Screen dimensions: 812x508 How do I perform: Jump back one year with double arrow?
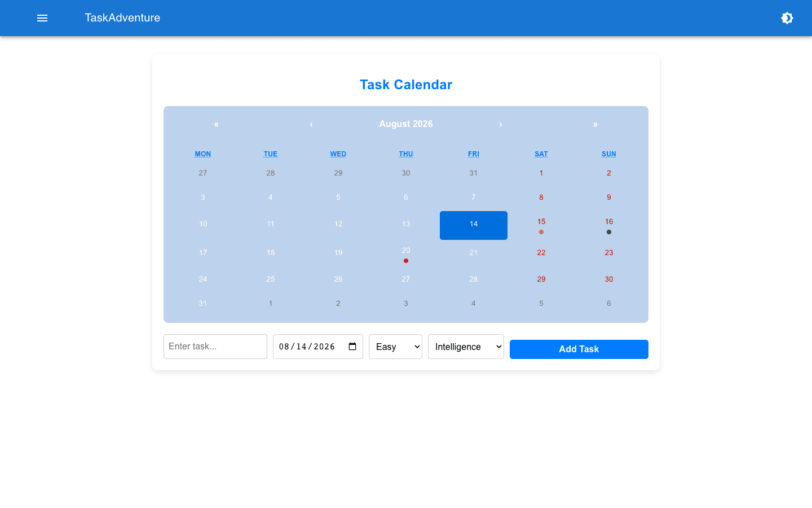click(x=217, y=124)
